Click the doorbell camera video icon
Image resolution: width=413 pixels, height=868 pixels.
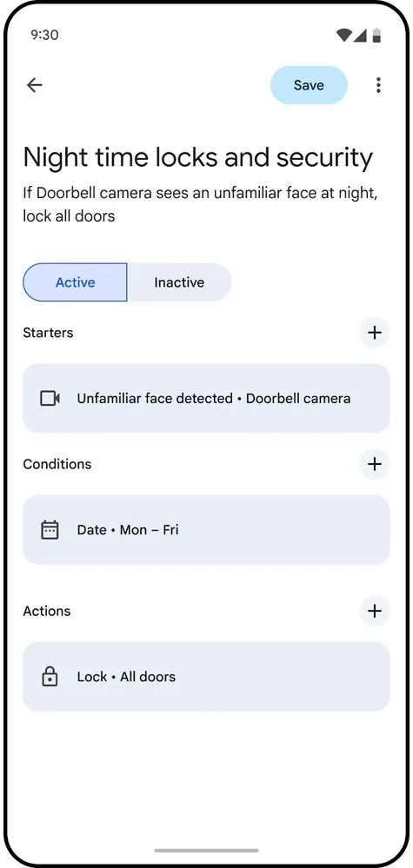50,398
